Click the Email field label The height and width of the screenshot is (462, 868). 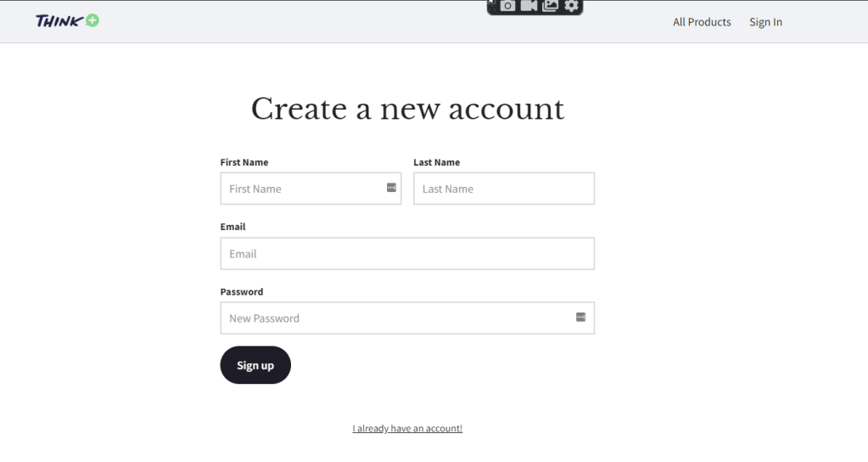pos(232,227)
